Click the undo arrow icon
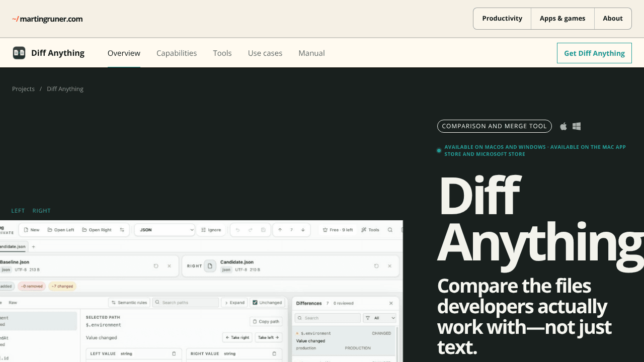Image resolution: width=644 pixels, height=362 pixels. click(x=237, y=230)
